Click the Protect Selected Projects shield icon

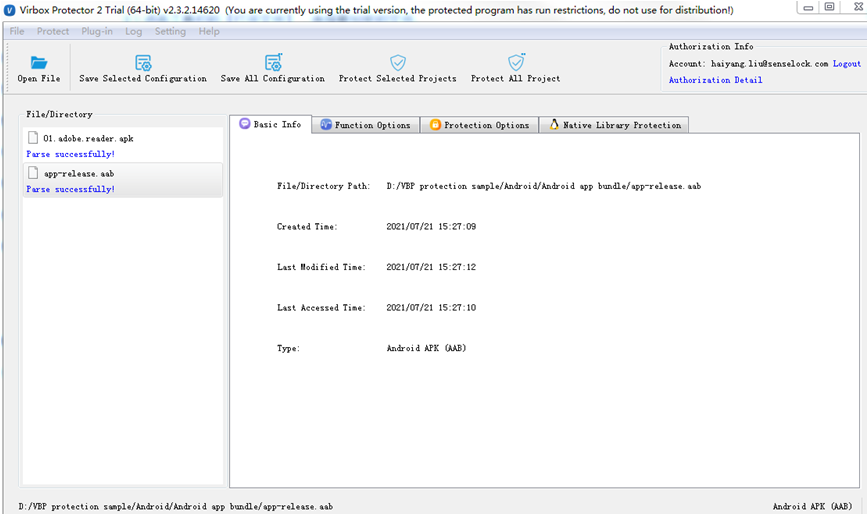point(397,62)
